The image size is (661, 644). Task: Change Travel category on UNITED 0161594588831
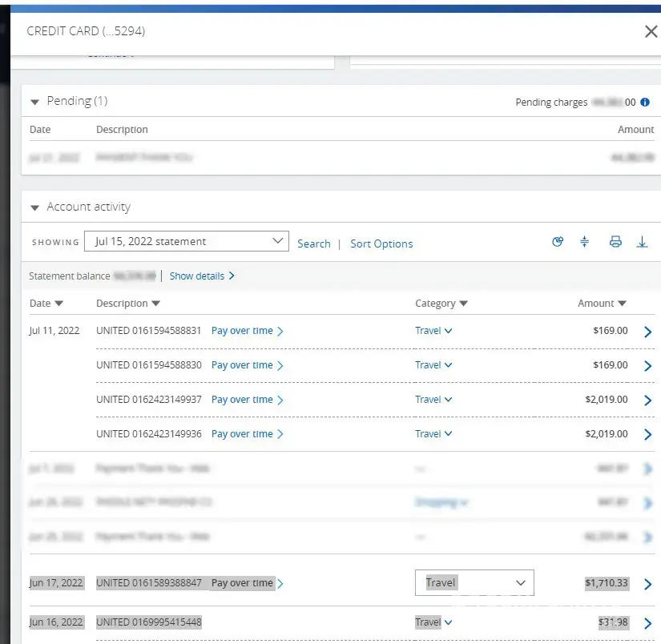(433, 331)
